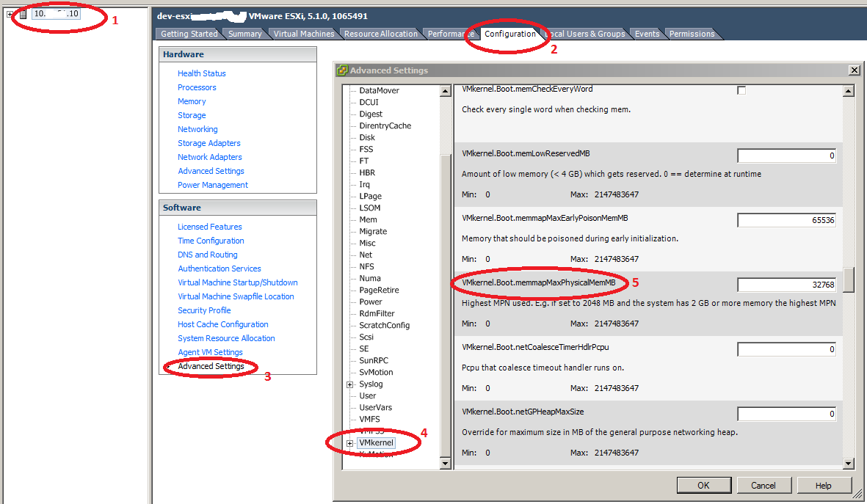867x504 pixels.
Task: Click the tree panel scroll-up arrow
Action: [445, 91]
